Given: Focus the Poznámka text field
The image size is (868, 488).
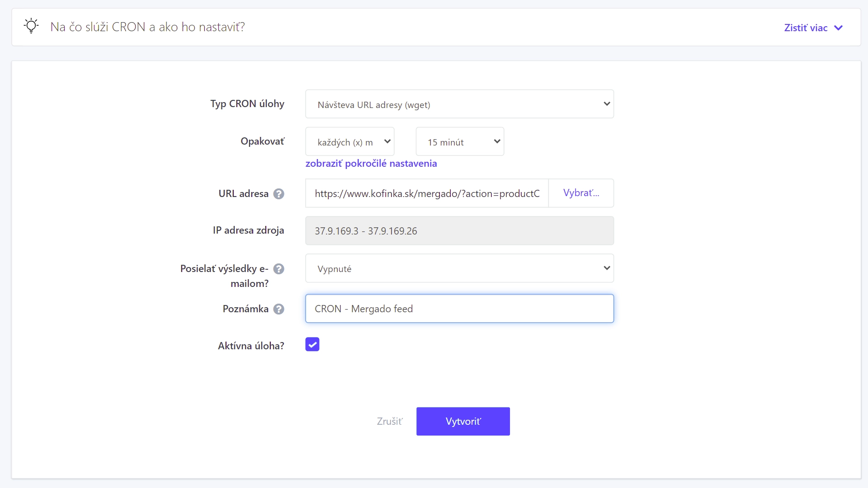Looking at the screenshot, I should point(459,309).
